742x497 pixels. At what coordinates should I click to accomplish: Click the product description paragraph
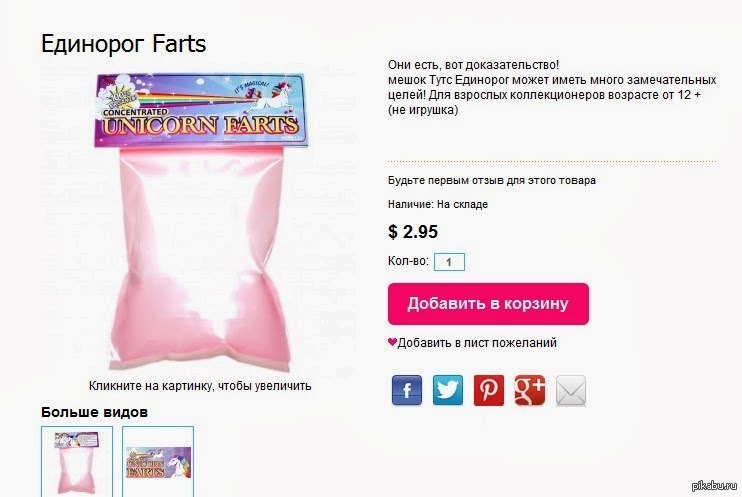[552, 87]
